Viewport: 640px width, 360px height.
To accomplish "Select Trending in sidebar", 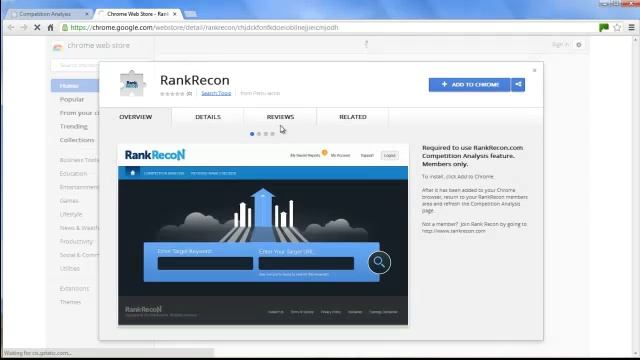I will pyautogui.click(x=74, y=127).
